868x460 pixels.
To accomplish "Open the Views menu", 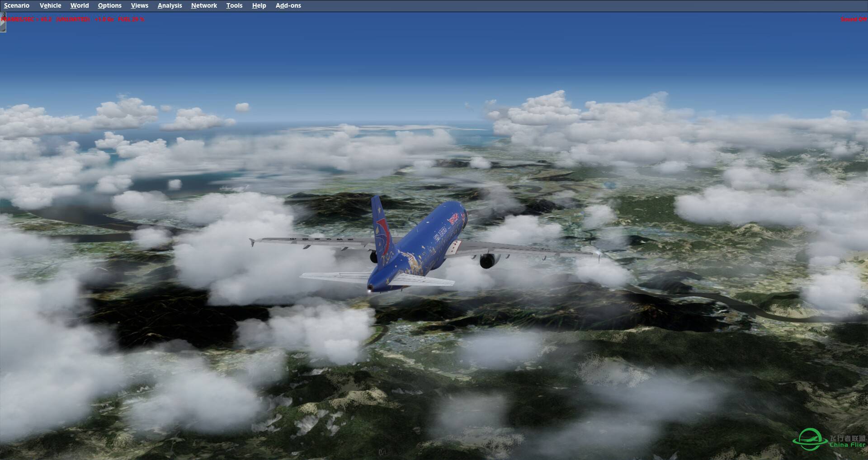I will [140, 5].
